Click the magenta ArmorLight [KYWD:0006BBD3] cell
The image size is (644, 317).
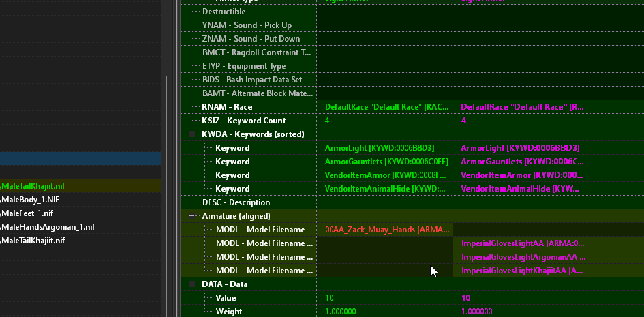pyautogui.click(x=521, y=148)
